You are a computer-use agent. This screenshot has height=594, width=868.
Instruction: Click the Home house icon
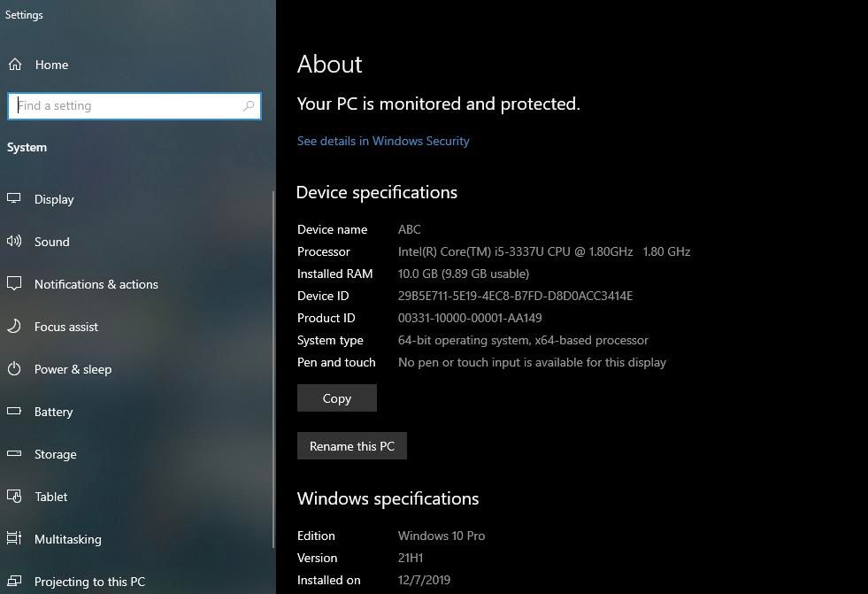coord(14,64)
